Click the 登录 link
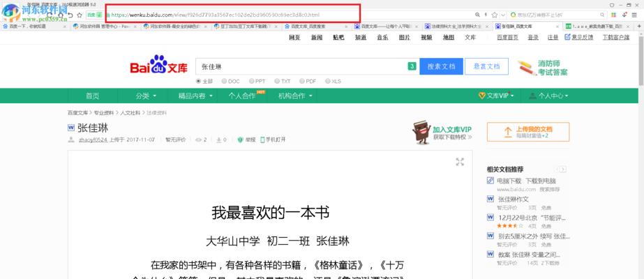Screen dimensions: 644x279 (533, 38)
